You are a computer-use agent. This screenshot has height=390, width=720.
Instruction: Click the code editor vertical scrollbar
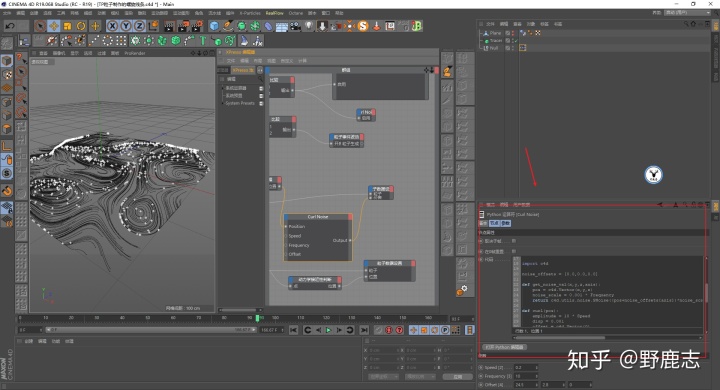coord(706,293)
